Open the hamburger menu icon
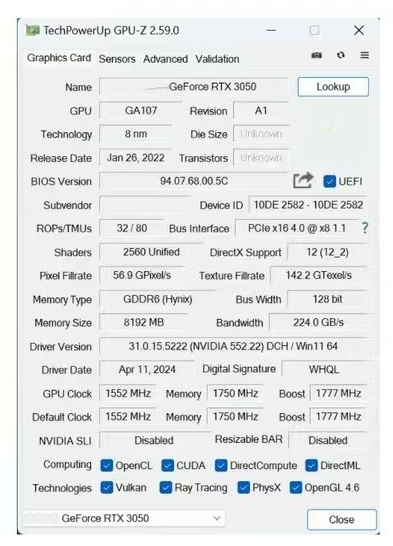The width and height of the screenshot is (393, 546). [364, 55]
